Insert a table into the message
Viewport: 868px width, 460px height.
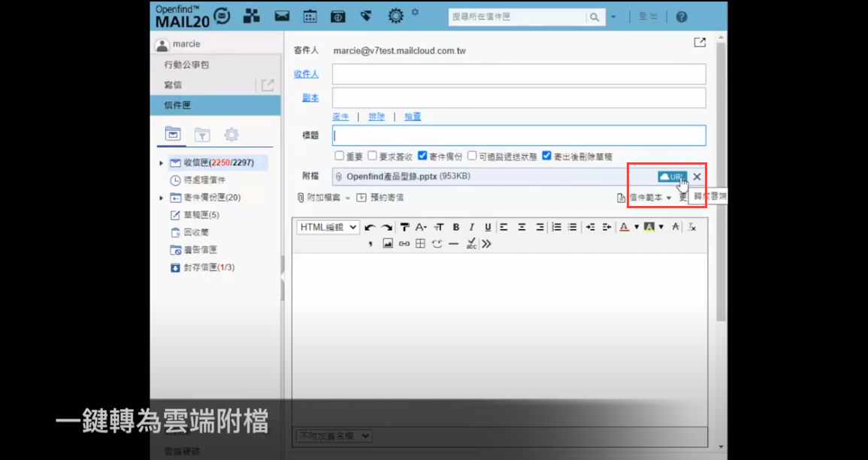click(x=420, y=244)
